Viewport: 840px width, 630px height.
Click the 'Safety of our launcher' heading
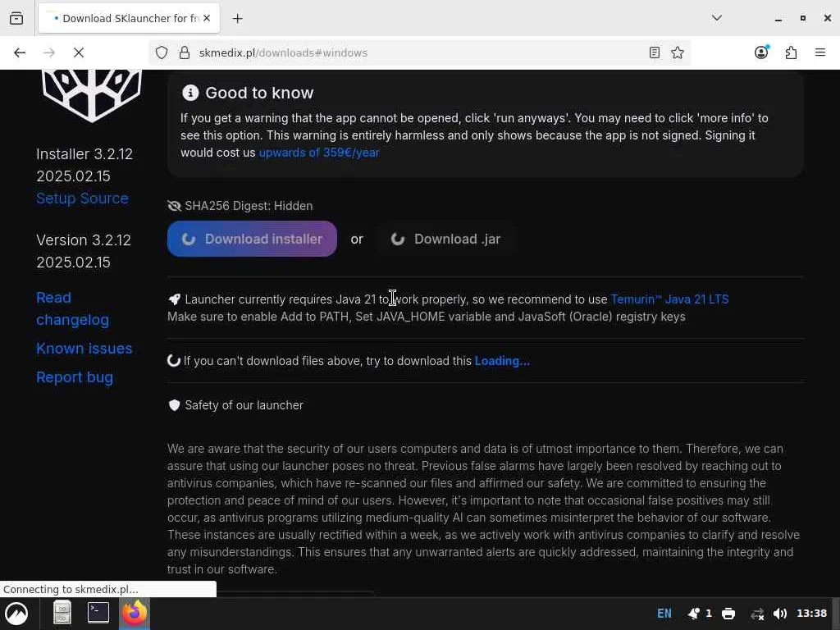coord(244,405)
